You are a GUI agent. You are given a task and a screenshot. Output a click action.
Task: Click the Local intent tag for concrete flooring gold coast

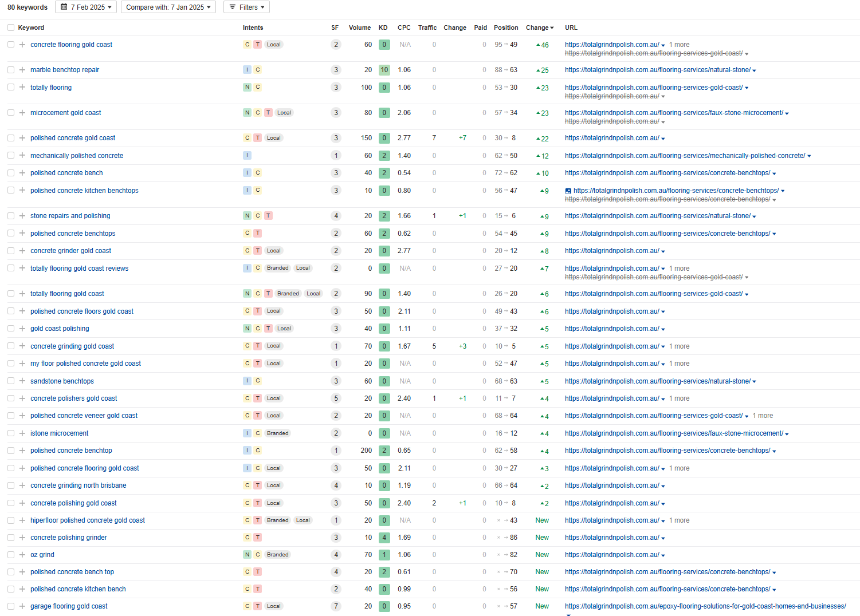click(x=273, y=45)
